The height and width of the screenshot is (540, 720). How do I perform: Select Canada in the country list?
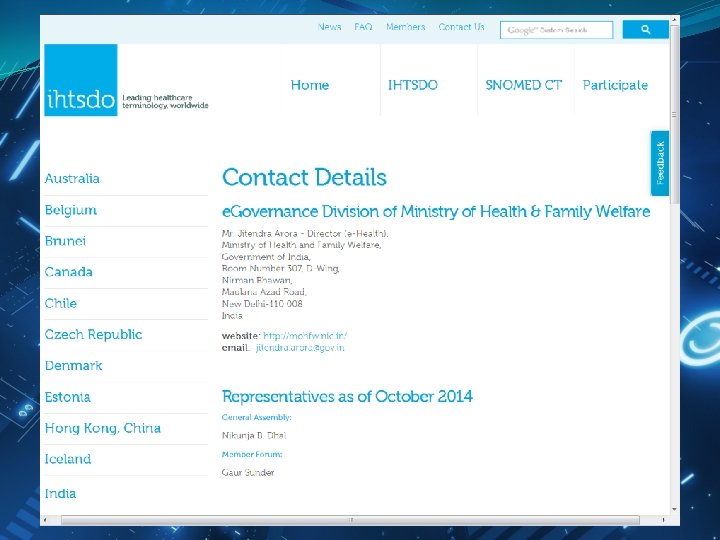tap(68, 272)
